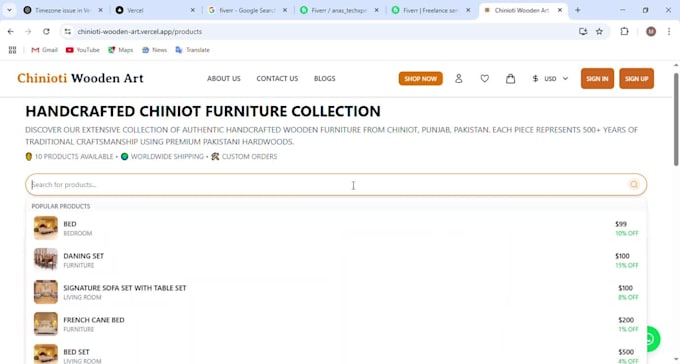
Task: Open the Chrome profile avatar
Action: click(651, 31)
